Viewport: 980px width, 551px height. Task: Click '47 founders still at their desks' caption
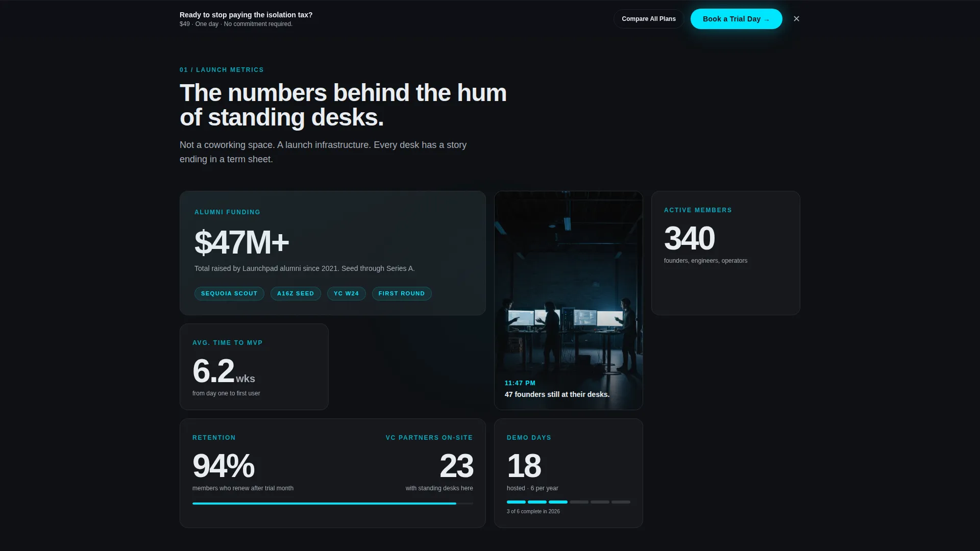(x=557, y=394)
